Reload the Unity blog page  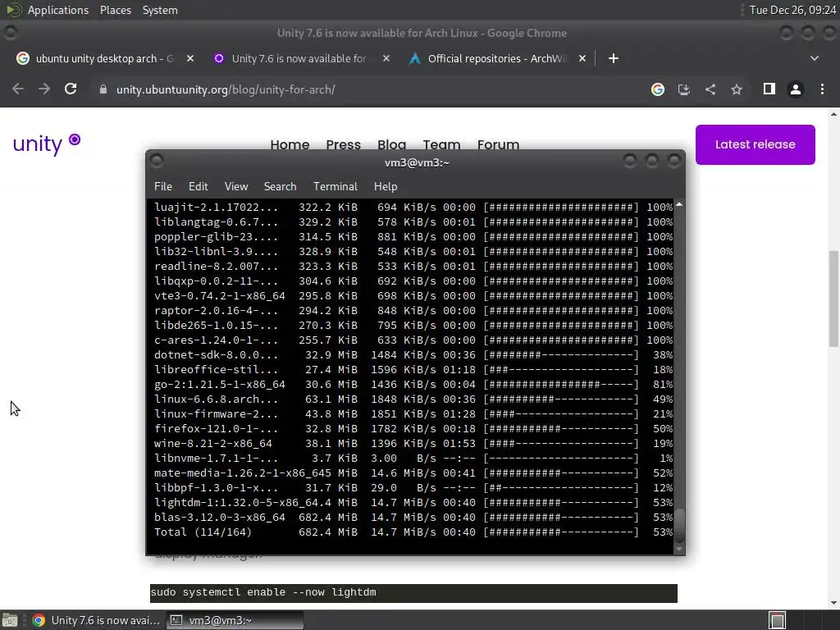point(71,89)
